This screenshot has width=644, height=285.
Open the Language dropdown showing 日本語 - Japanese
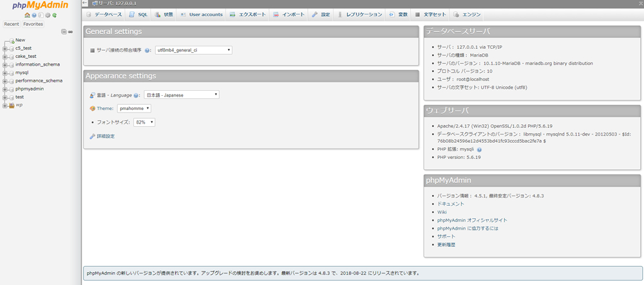coord(182,95)
